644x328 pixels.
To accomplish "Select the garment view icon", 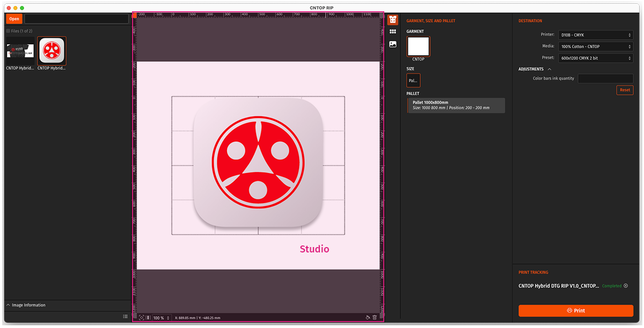I will pos(392,19).
